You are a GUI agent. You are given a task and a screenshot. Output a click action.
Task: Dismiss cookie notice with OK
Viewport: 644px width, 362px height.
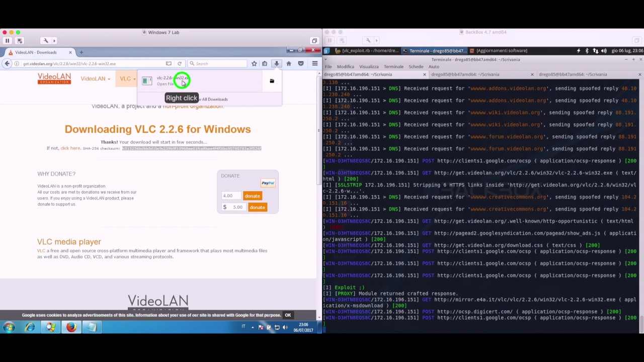(288, 315)
